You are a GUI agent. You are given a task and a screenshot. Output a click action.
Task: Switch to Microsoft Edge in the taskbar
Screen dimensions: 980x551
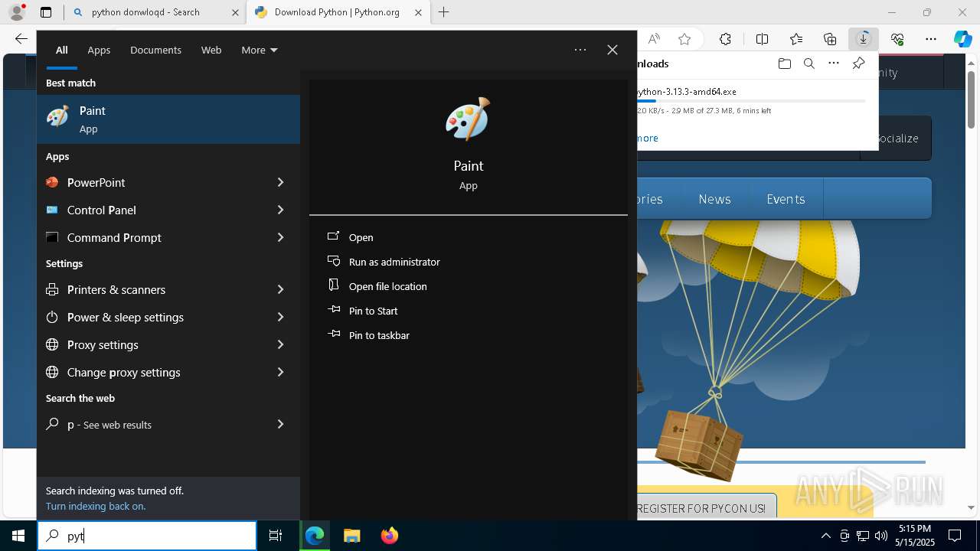coord(315,536)
